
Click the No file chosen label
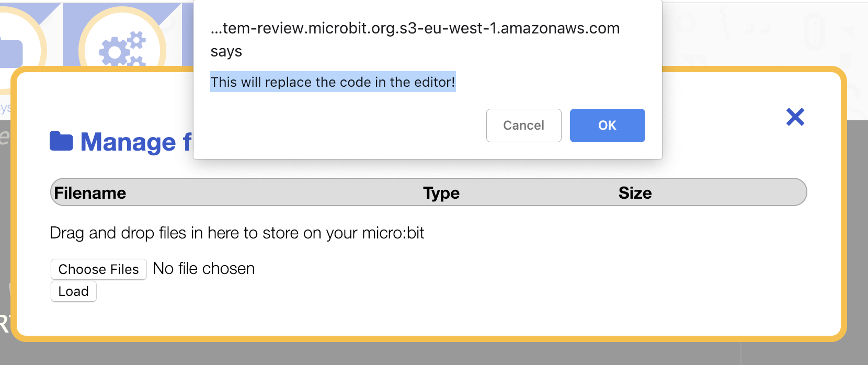pyautogui.click(x=204, y=268)
